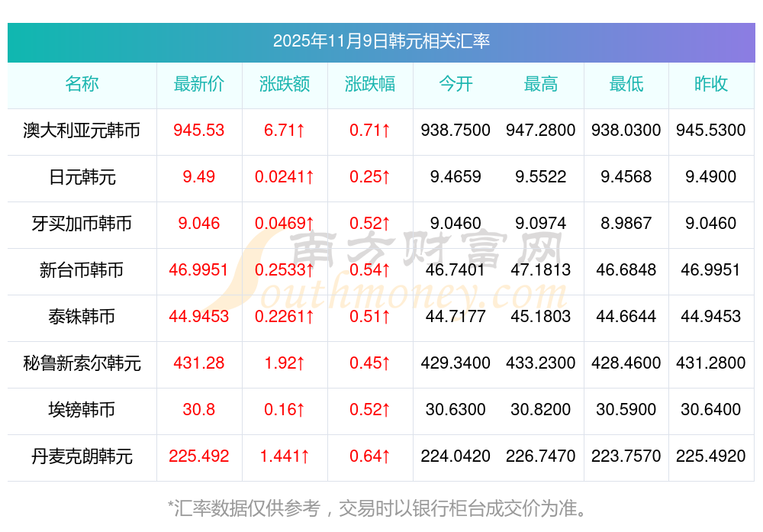Select the 今开 column header
This screenshot has height=532, width=763.
click(456, 84)
